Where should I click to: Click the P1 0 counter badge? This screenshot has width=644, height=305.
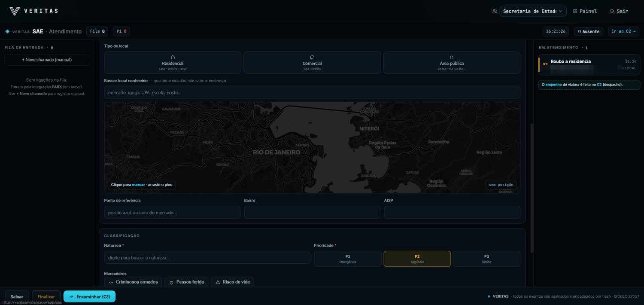click(122, 31)
